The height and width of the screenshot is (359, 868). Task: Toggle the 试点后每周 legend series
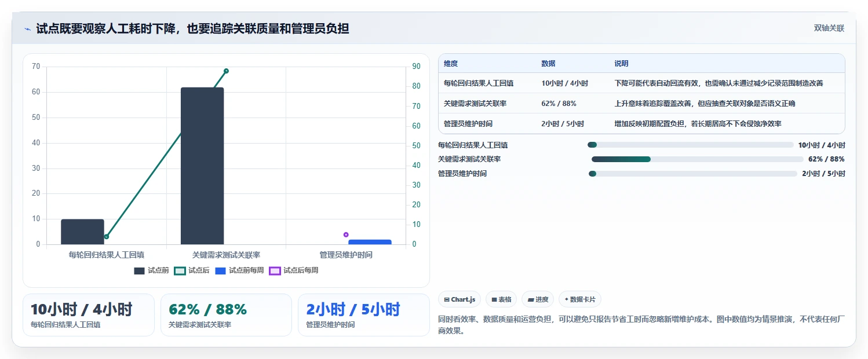(x=294, y=270)
